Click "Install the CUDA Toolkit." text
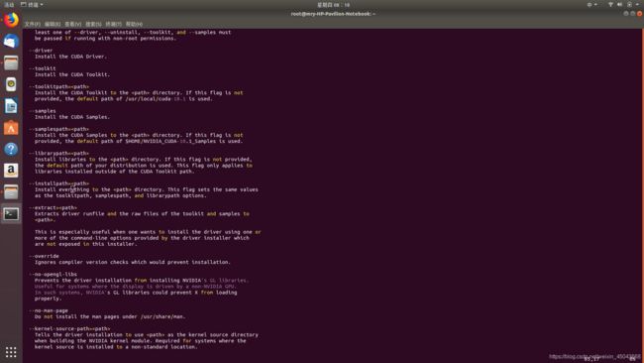The height and width of the screenshot is (363, 644). pyautogui.click(x=72, y=74)
